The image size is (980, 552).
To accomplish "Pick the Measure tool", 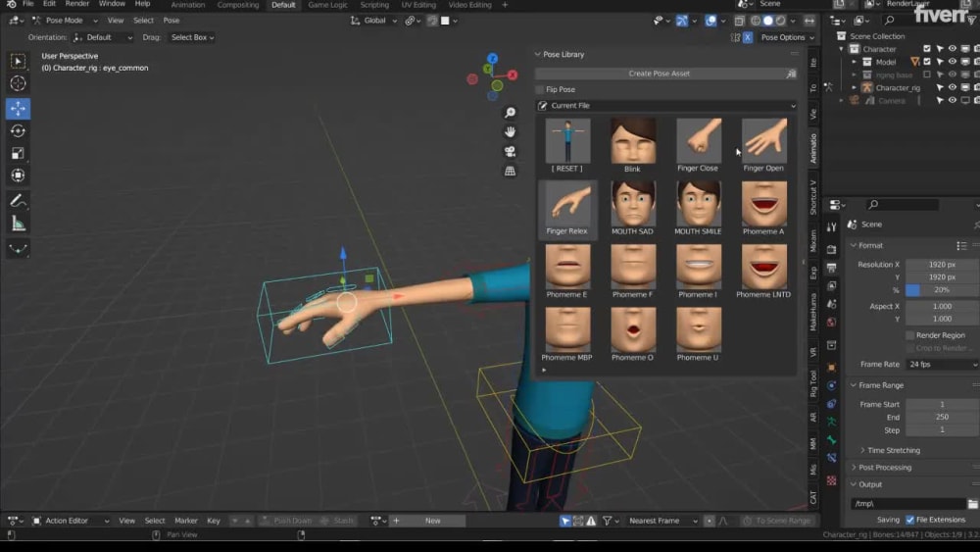I will pos(18,224).
